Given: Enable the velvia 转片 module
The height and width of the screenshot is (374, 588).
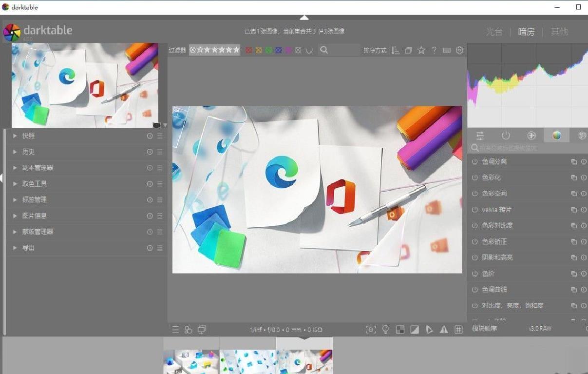Looking at the screenshot, I should pos(474,210).
